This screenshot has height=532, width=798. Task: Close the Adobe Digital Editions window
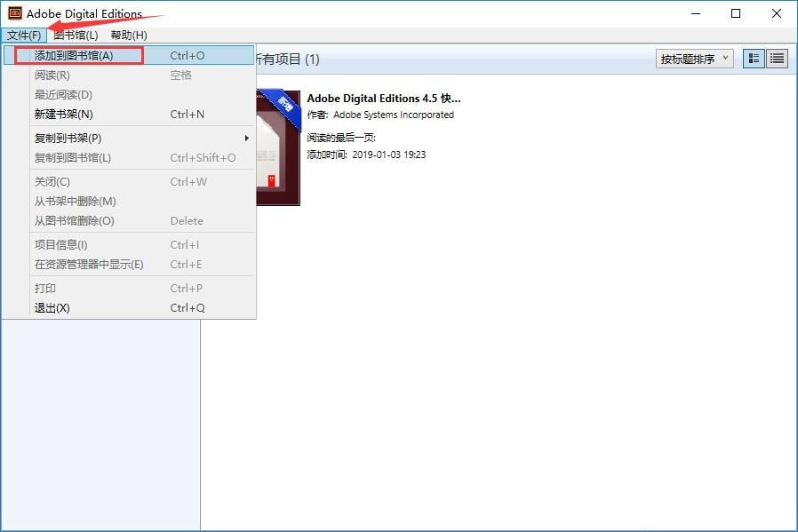[x=776, y=13]
